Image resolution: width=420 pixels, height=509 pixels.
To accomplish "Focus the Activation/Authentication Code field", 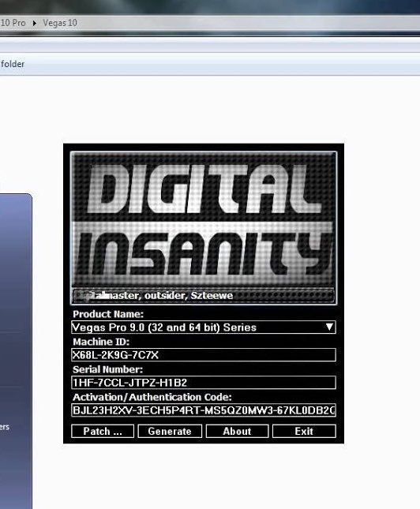I will 204,410.
